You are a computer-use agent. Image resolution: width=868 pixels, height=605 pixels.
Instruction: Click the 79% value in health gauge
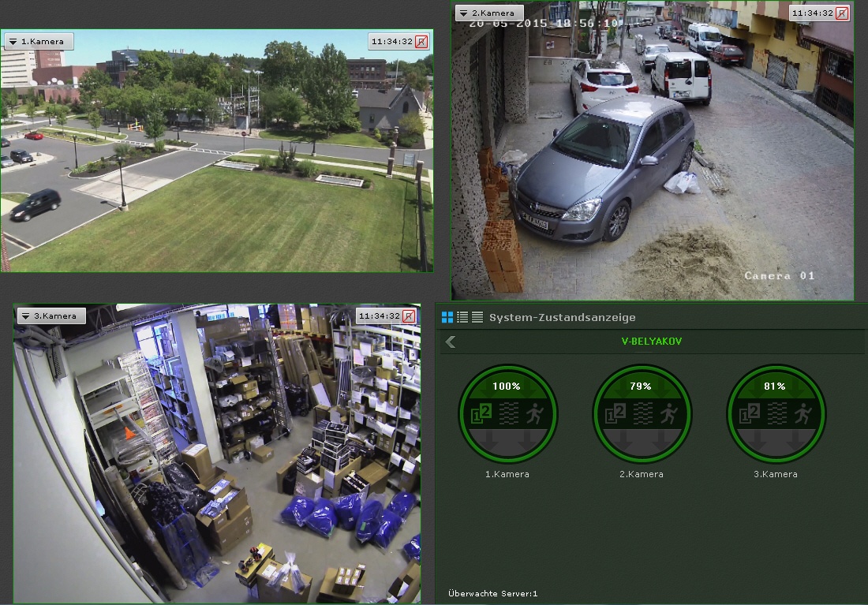coord(641,387)
